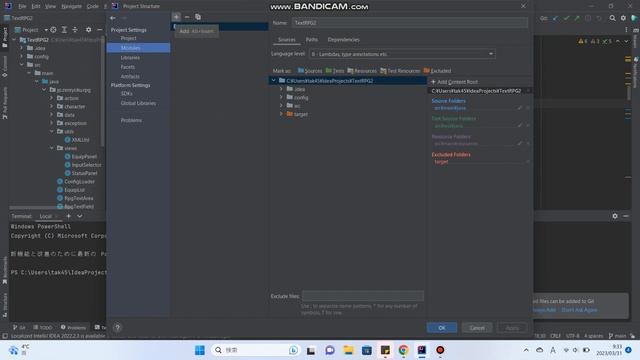Select StatusPanel class in Project tree

(x=81, y=173)
